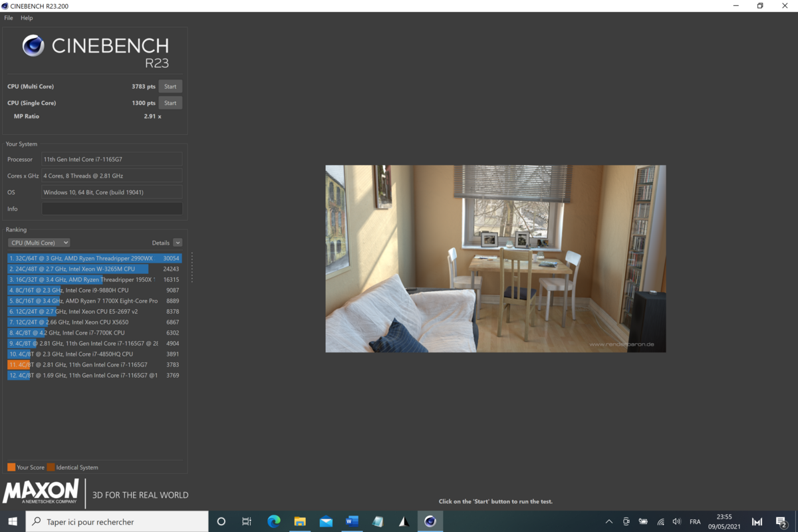
Task: Select ranking row Intel Core i9-9880H CPU
Action: [x=94, y=290]
